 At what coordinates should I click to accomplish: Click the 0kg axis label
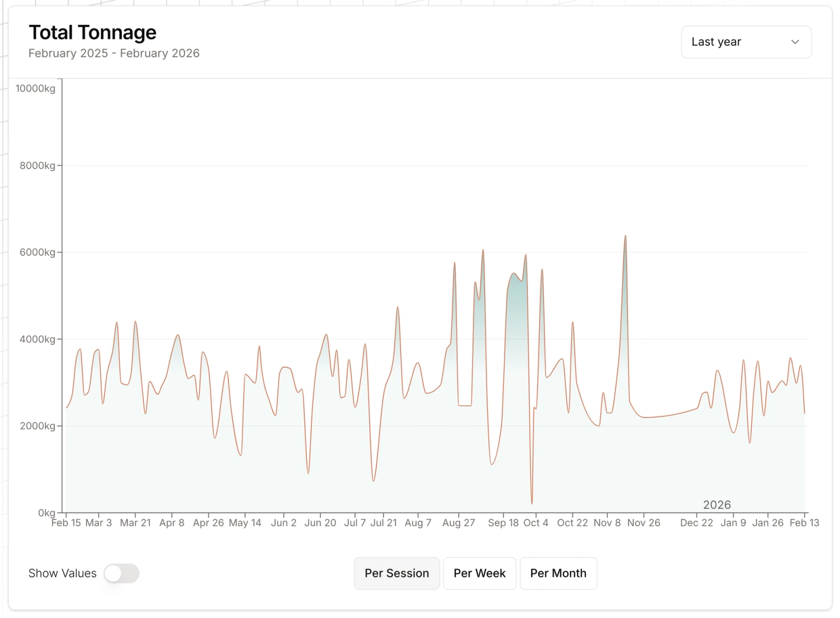tap(47, 513)
